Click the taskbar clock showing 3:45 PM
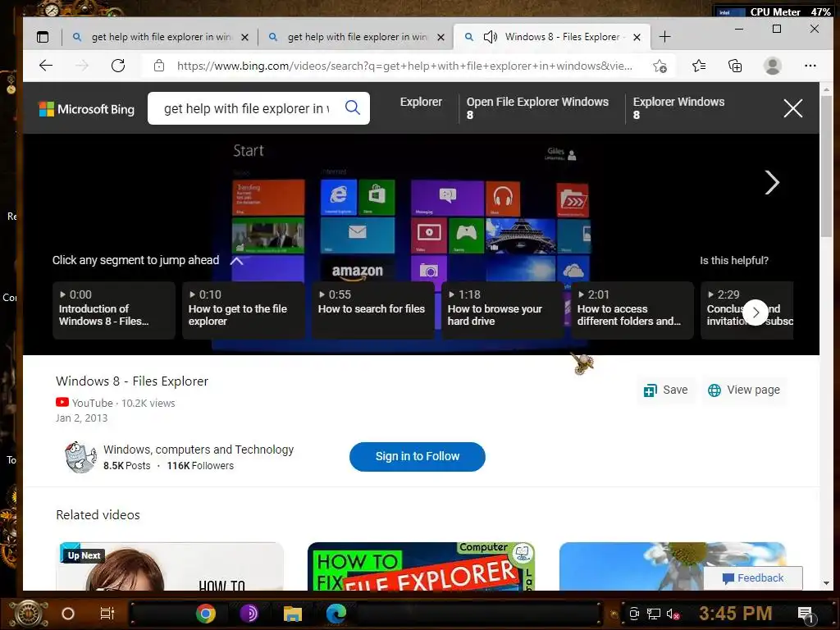Screen dimensions: 840x630 click(736, 613)
